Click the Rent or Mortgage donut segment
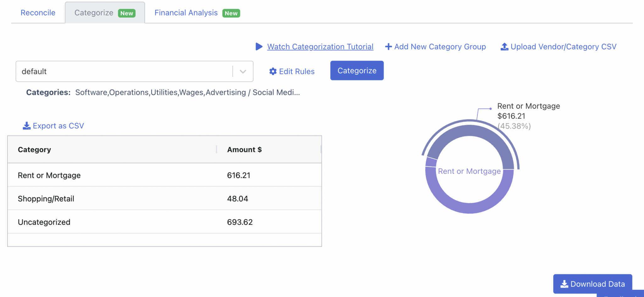The image size is (644, 297). 469,130
